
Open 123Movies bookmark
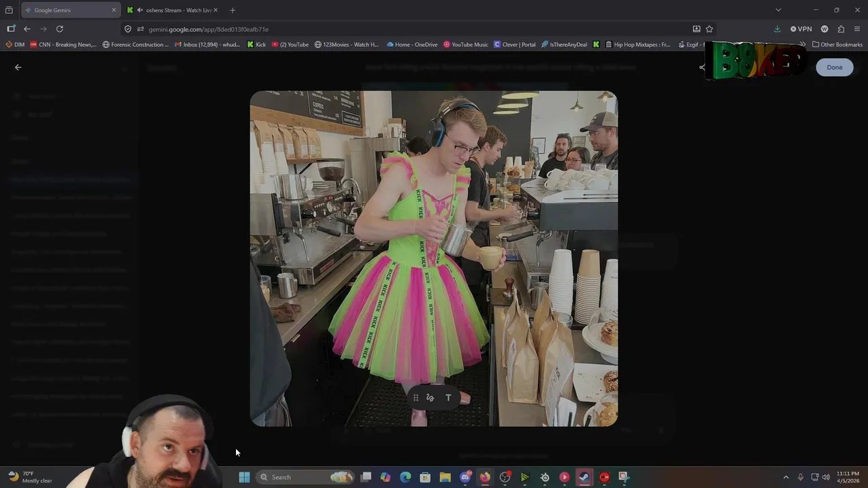click(x=347, y=45)
